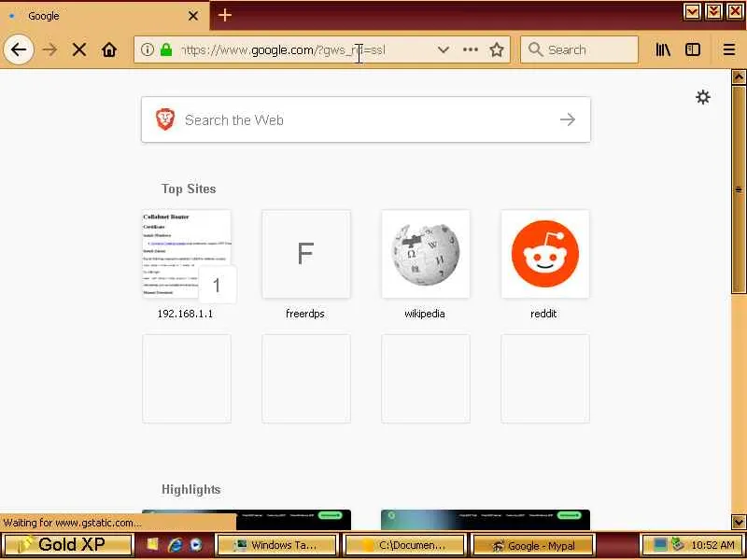Switch to Windows Ta... taskbar window
Screen dimensions: 747x560
click(x=276, y=545)
